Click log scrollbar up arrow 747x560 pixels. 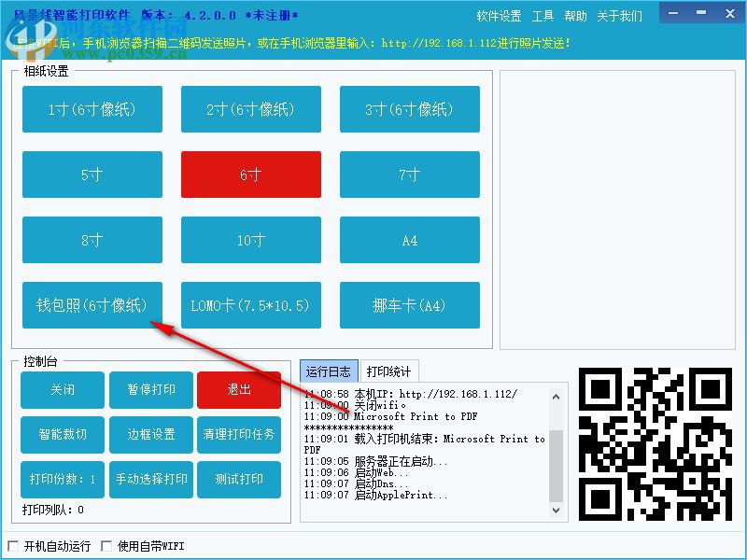[x=556, y=397]
